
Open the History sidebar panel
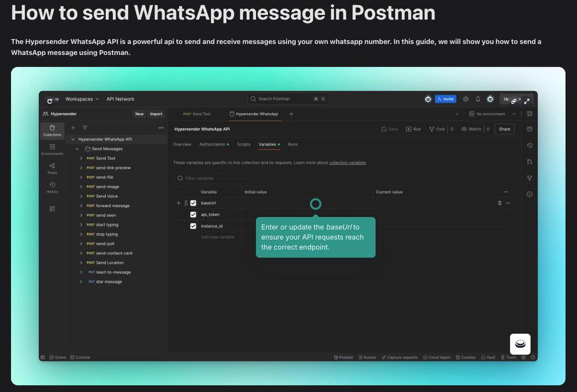pyautogui.click(x=52, y=187)
